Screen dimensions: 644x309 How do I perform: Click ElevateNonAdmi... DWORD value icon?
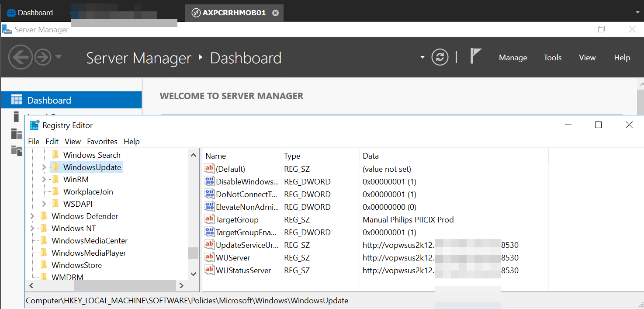[x=210, y=207]
